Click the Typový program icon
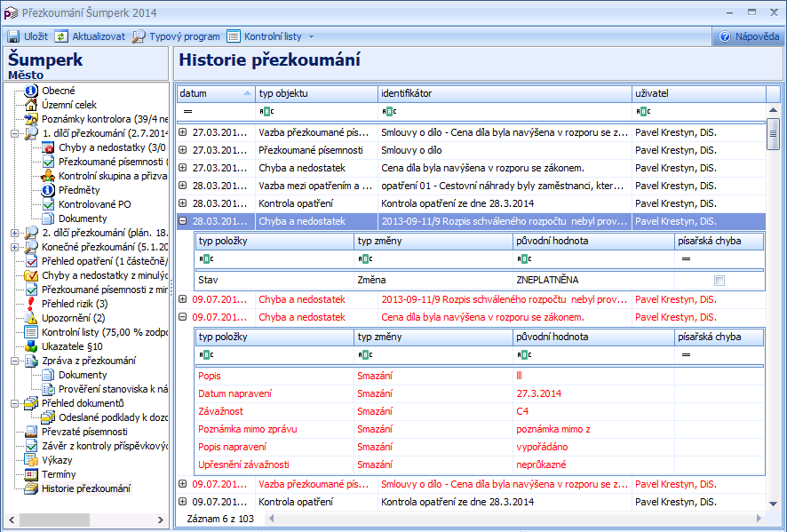Screen dimensions: 787x532 point(139,36)
